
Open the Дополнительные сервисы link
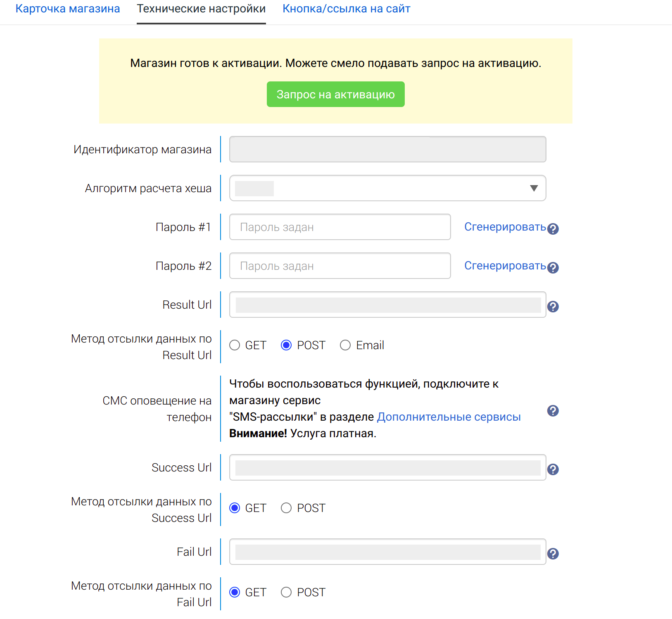pos(449,417)
